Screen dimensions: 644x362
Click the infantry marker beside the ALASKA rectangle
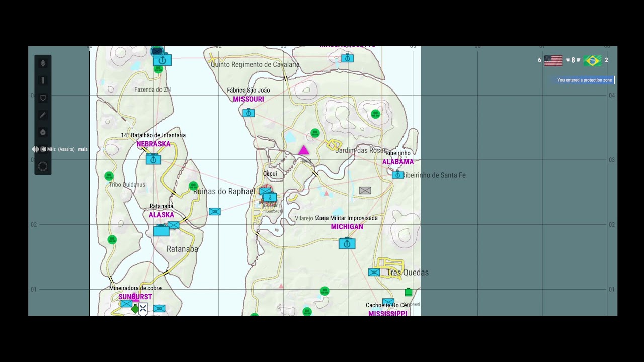pyautogui.click(x=173, y=225)
